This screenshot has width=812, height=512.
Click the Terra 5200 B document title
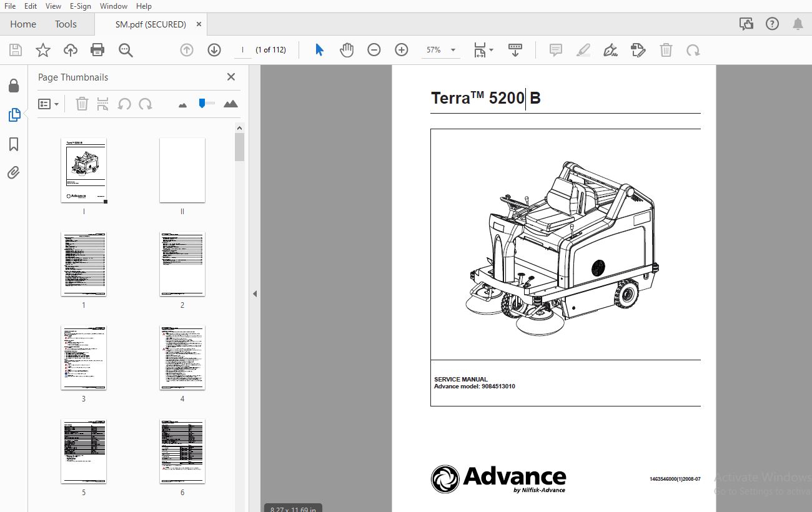[x=486, y=98]
